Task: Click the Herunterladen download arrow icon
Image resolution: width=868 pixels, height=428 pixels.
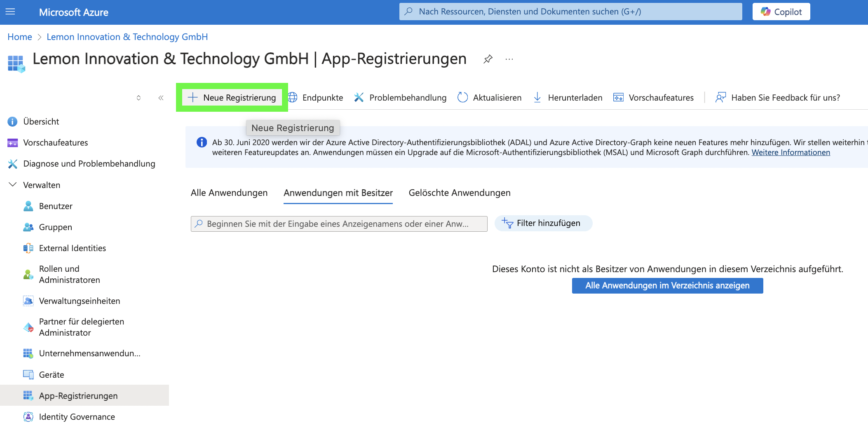Action: click(x=537, y=98)
